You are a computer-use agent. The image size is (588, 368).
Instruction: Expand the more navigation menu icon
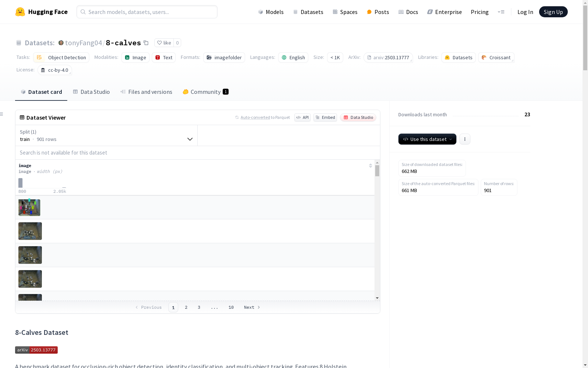coord(501,12)
